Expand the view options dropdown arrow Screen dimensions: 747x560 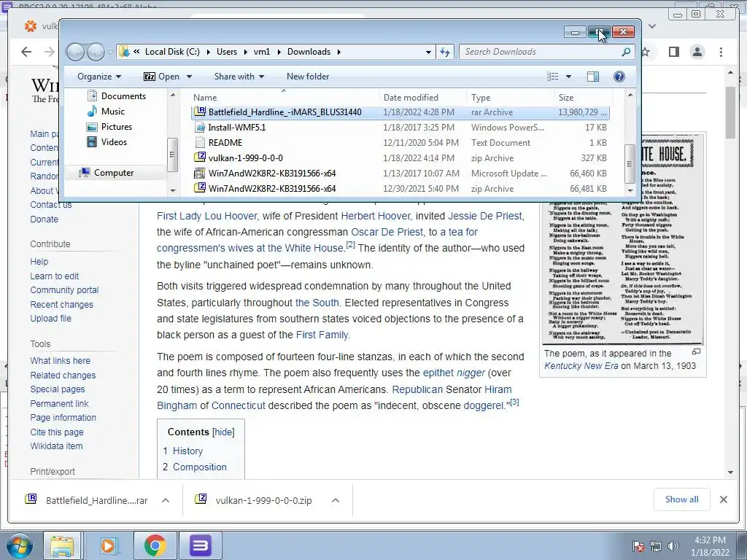pyautogui.click(x=568, y=77)
